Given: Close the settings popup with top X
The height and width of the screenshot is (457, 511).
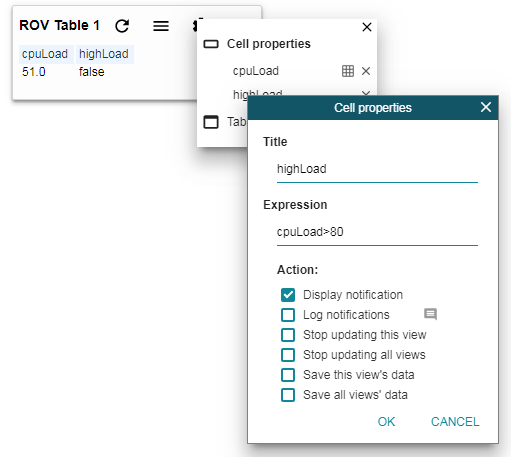Looking at the screenshot, I should [x=367, y=27].
